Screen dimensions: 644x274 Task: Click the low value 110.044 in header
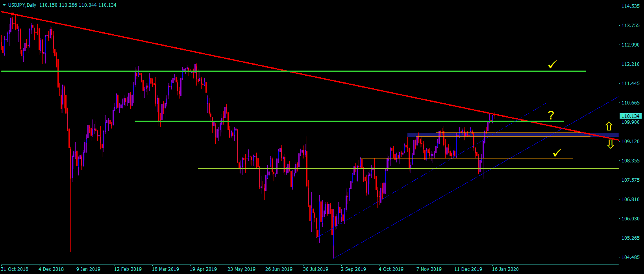(x=87, y=5)
